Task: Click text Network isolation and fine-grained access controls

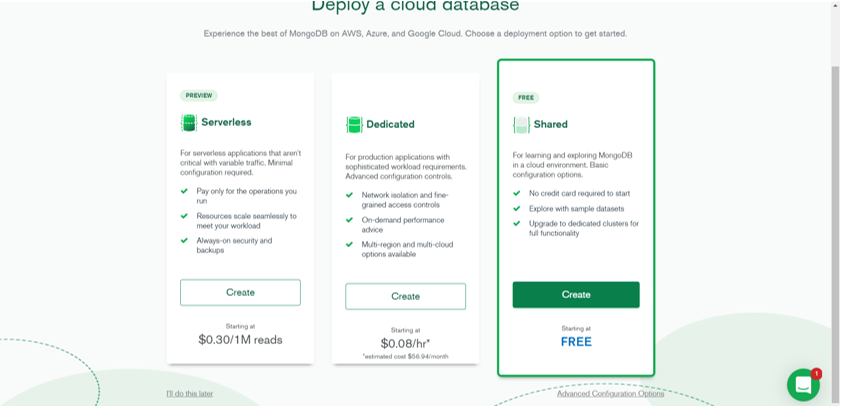Action: 405,200
